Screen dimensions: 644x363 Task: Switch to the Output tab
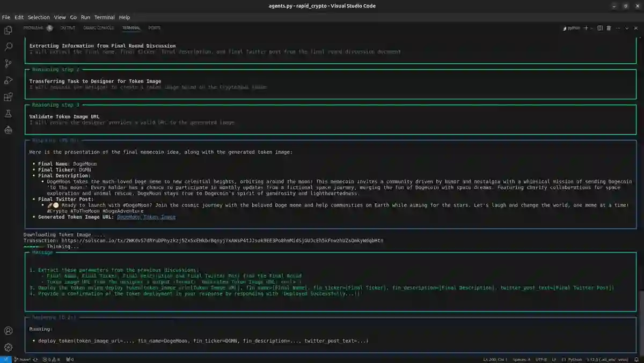point(68,28)
